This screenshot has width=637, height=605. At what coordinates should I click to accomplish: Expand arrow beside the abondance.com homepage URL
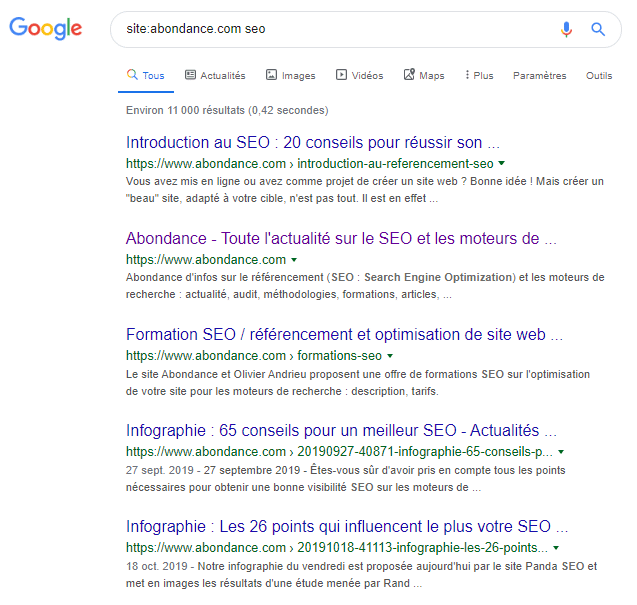pos(294,260)
